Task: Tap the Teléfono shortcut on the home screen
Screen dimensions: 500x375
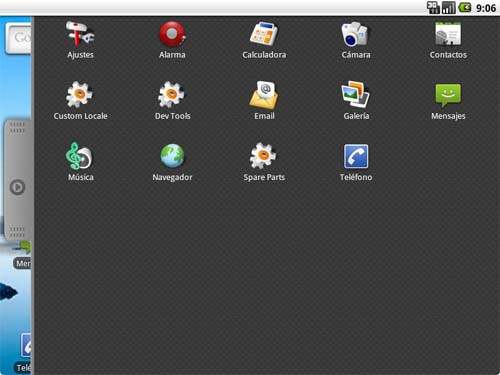Action: (24, 353)
